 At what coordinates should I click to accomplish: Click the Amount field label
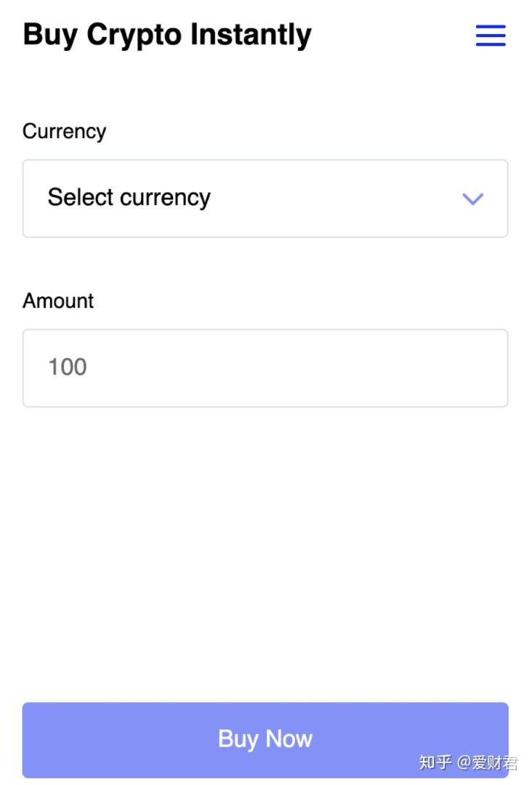click(x=58, y=301)
